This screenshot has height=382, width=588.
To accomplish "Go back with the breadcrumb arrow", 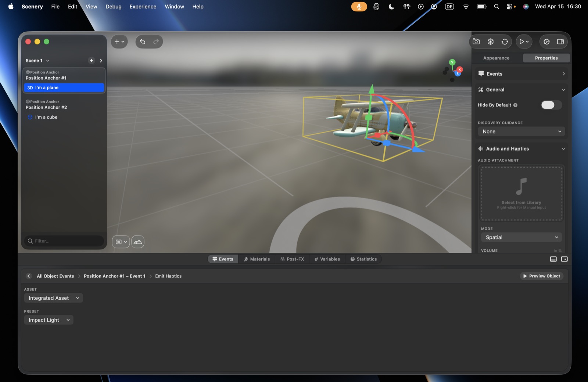I will pos(29,276).
